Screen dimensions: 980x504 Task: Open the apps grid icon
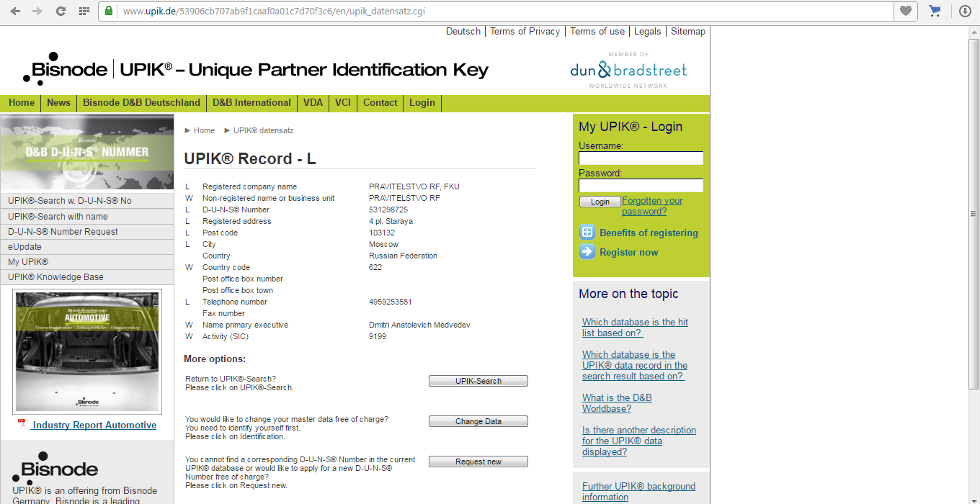click(x=84, y=11)
